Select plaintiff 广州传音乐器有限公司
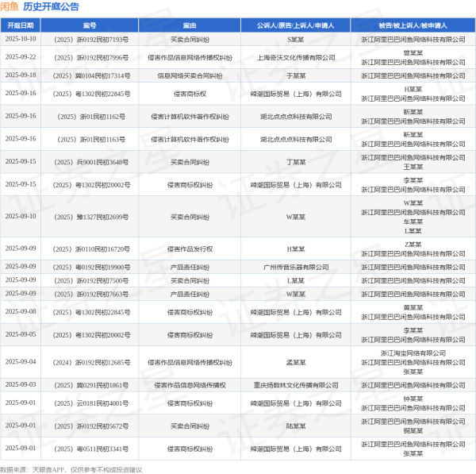 click(x=296, y=267)
